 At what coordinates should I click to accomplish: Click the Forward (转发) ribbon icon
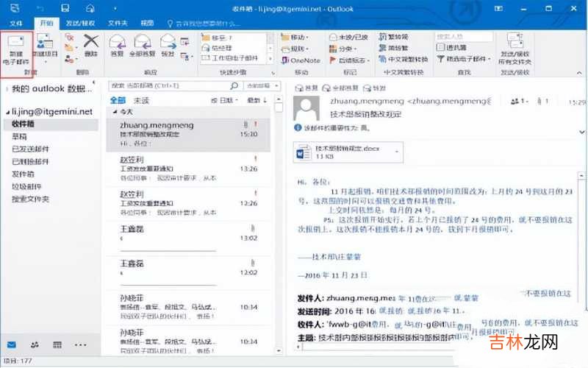tap(168, 45)
